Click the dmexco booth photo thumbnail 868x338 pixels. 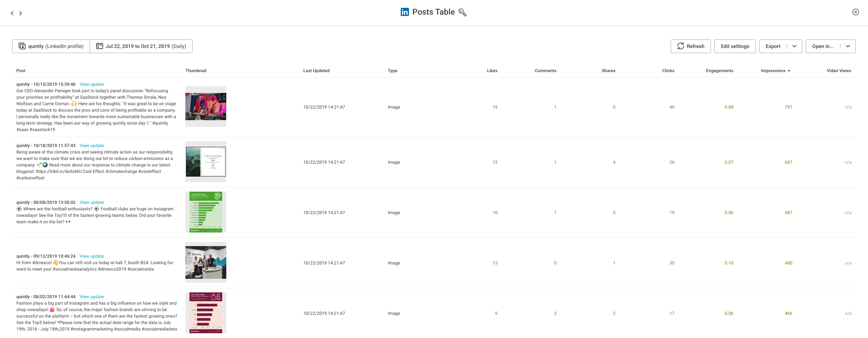click(x=205, y=262)
